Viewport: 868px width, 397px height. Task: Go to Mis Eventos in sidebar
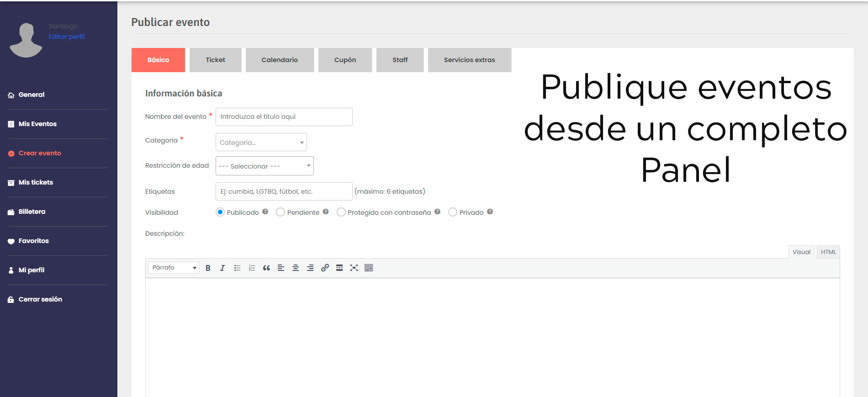pyautogui.click(x=37, y=124)
